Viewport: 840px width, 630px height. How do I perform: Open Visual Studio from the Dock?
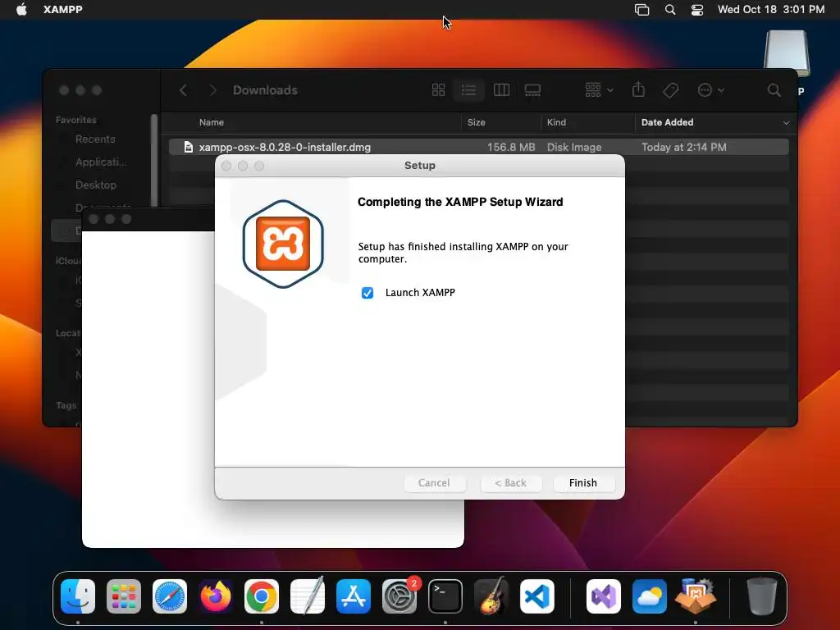[604, 596]
